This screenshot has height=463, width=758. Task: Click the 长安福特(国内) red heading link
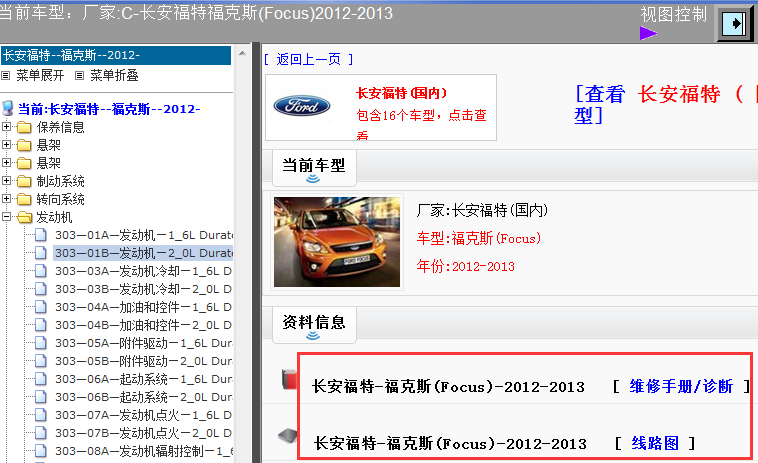coord(401,93)
